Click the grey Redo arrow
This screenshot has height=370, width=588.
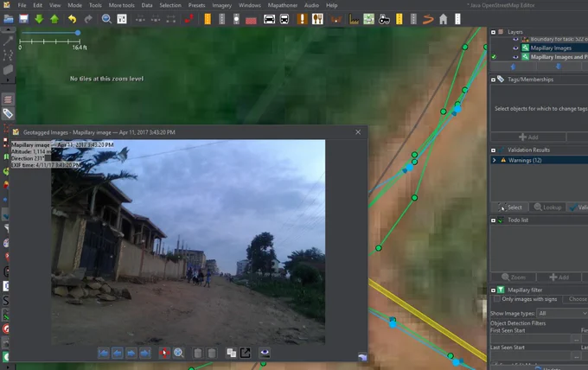88,19
